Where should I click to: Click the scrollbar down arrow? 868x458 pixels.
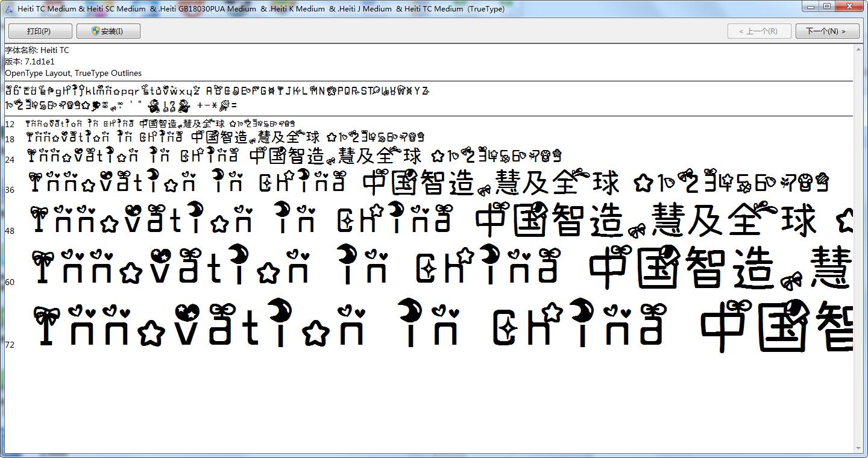pos(859,448)
